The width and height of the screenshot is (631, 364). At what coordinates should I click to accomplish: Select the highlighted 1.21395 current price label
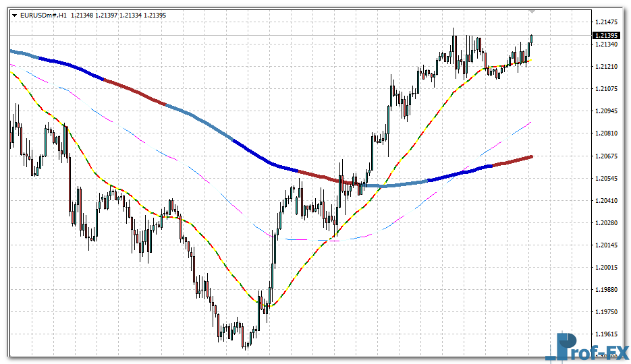pos(606,35)
